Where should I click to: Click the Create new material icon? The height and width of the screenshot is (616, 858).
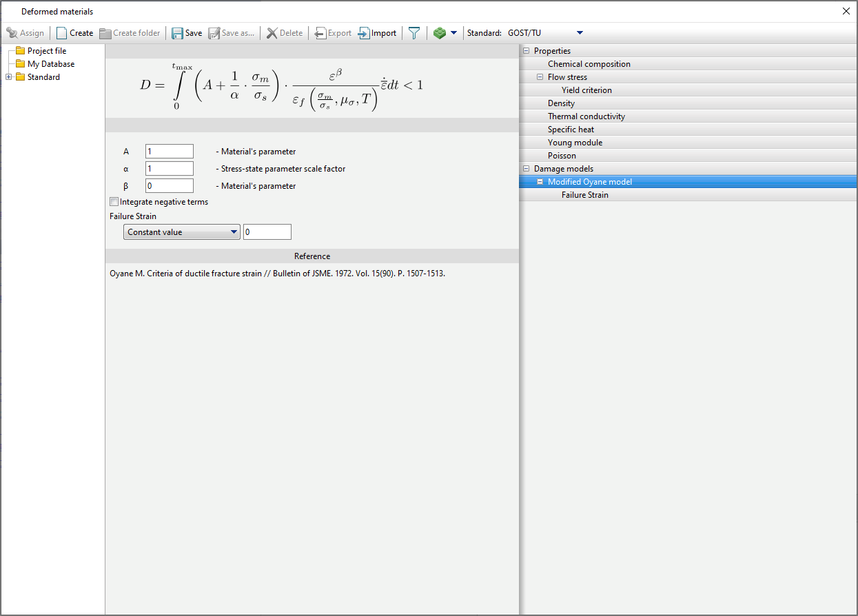62,33
